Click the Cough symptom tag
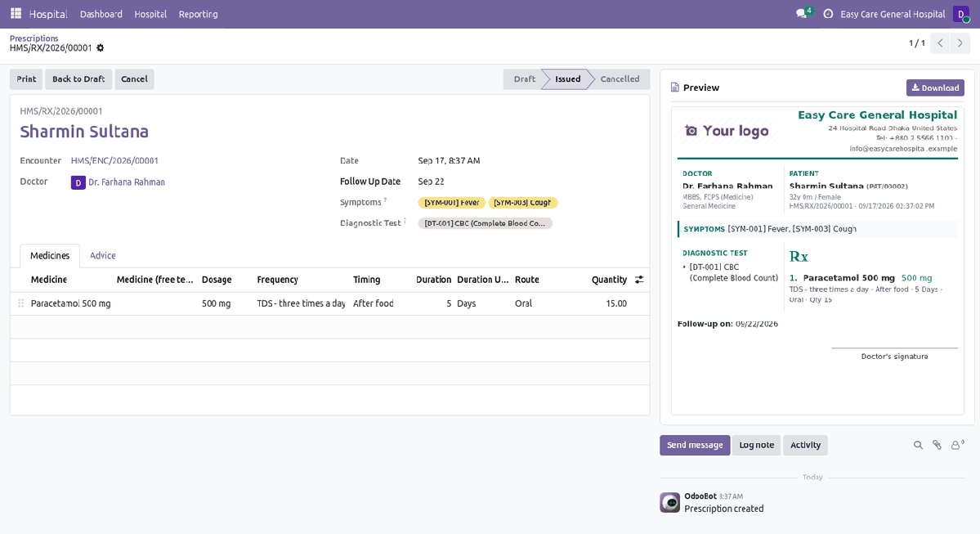The height and width of the screenshot is (534, 980). (522, 203)
